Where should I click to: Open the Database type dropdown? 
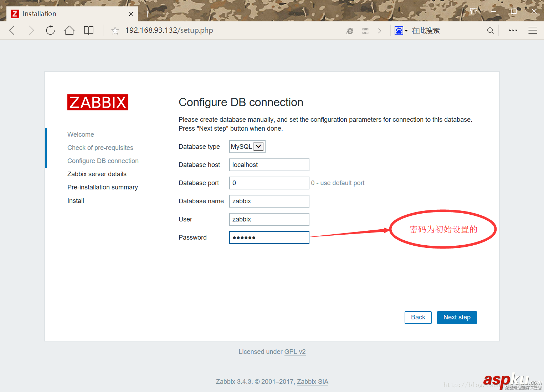click(x=258, y=146)
